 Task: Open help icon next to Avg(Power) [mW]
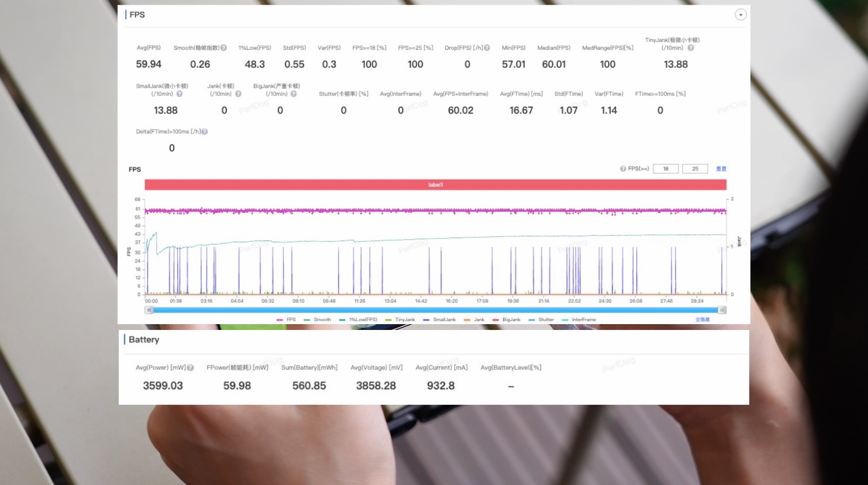[x=190, y=367]
